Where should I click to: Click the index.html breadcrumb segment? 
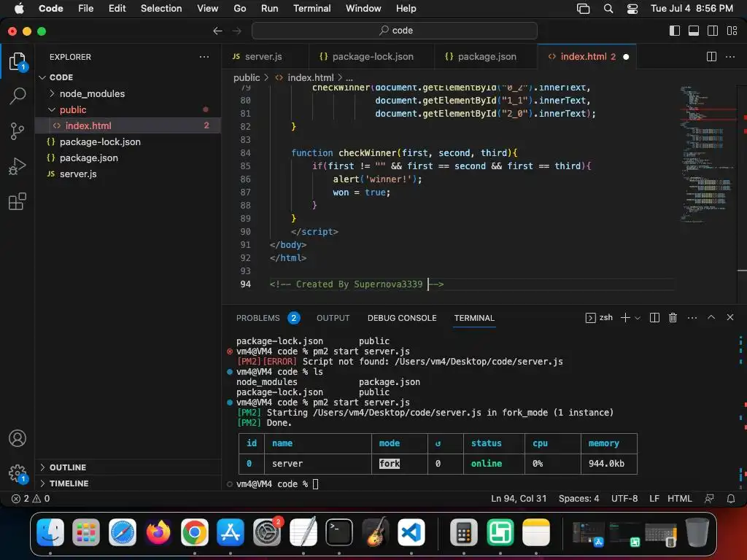tap(304, 77)
